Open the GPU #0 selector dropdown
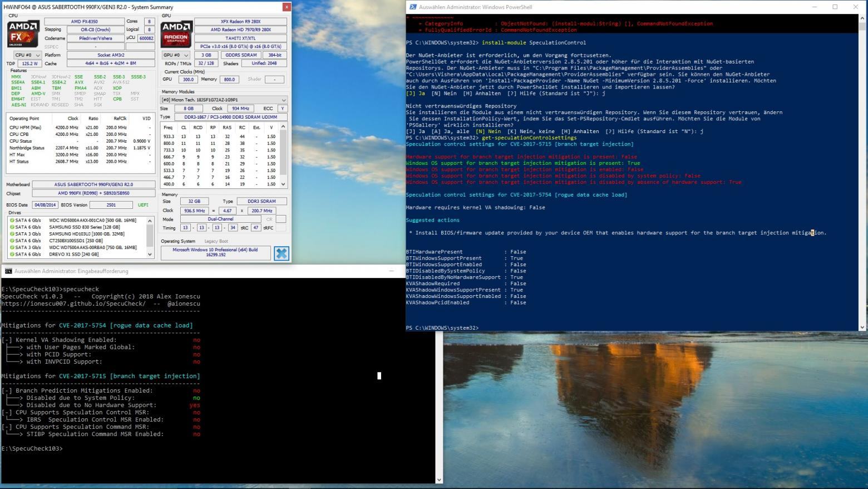This screenshot has height=489, width=868. 176,55
